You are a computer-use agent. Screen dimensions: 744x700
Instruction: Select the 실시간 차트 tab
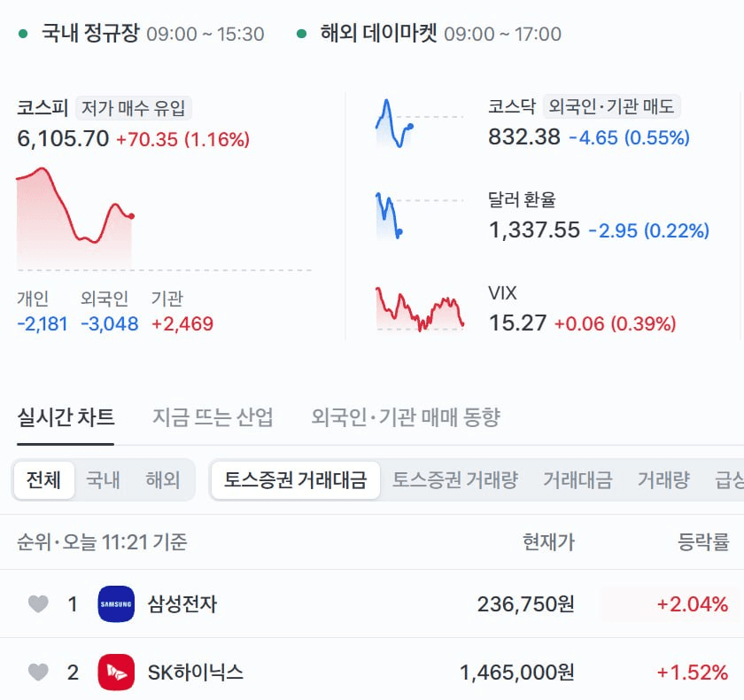coord(66,417)
